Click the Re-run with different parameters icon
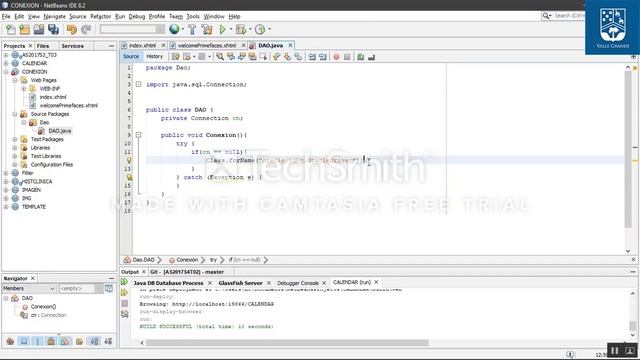Image resolution: width=640 pixels, height=360 pixels. coord(124,293)
